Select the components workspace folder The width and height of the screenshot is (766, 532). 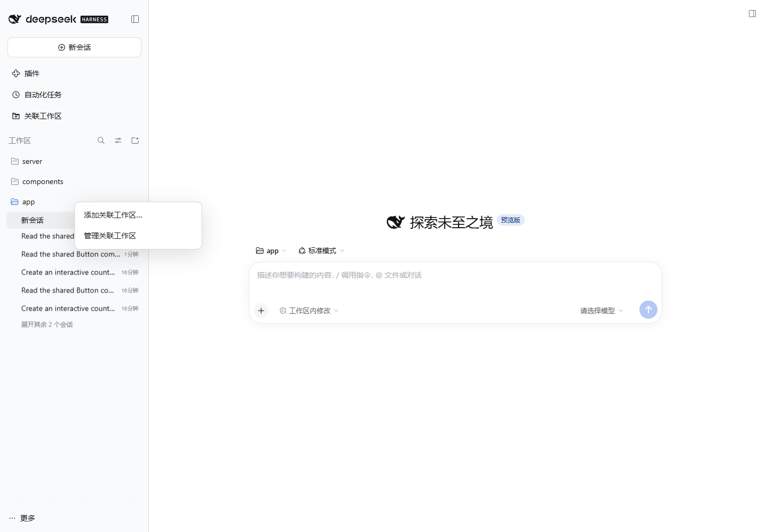pyautogui.click(x=74, y=181)
